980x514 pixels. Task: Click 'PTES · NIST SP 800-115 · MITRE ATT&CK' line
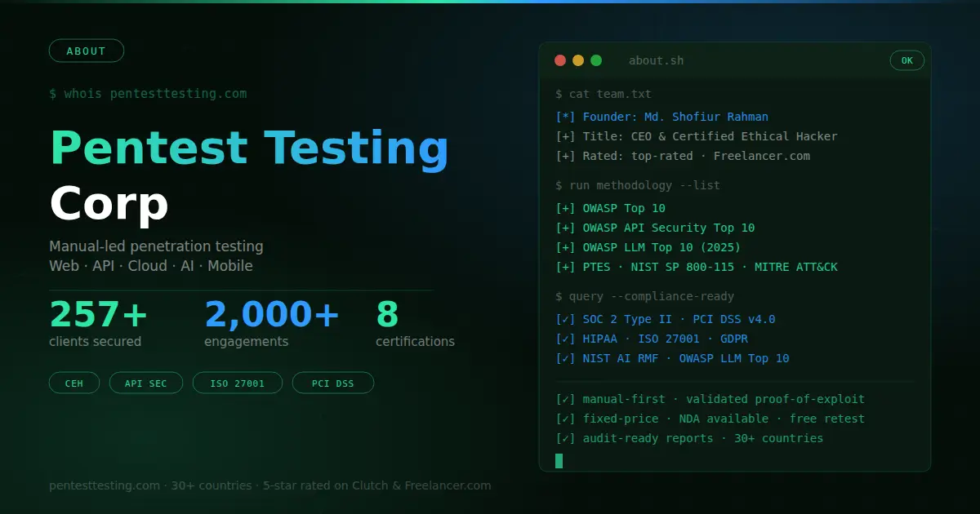pyautogui.click(x=697, y=267)
